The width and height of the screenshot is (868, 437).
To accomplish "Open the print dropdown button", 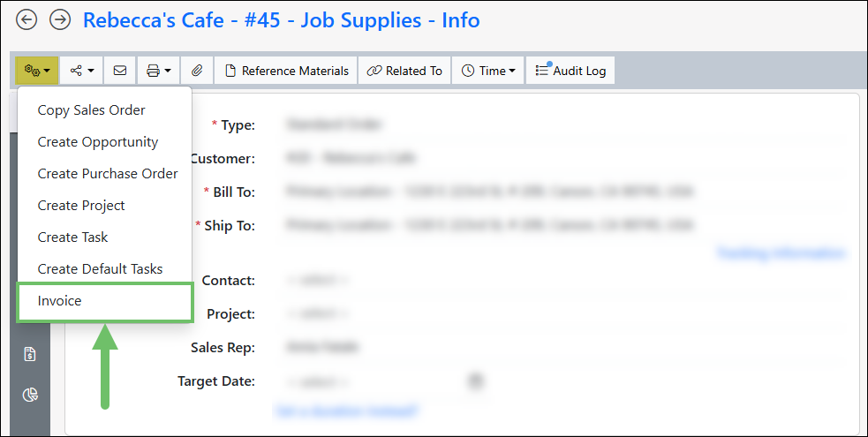I will 158,71.
